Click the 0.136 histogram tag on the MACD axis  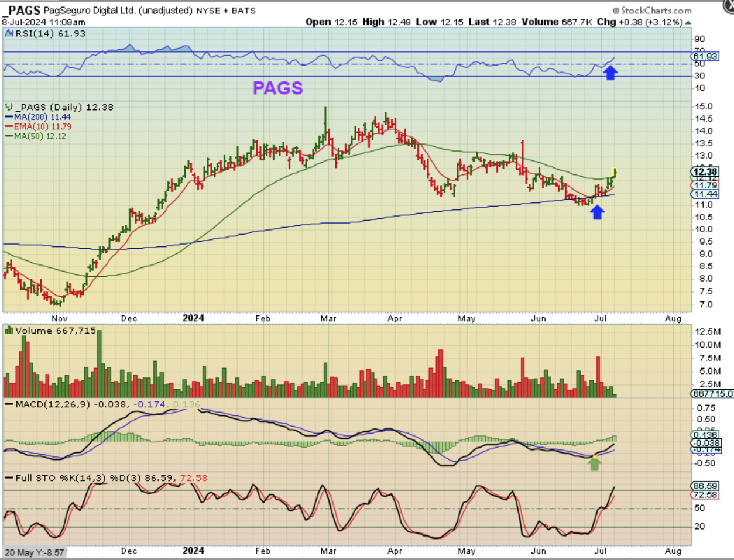tap(705, 435)
